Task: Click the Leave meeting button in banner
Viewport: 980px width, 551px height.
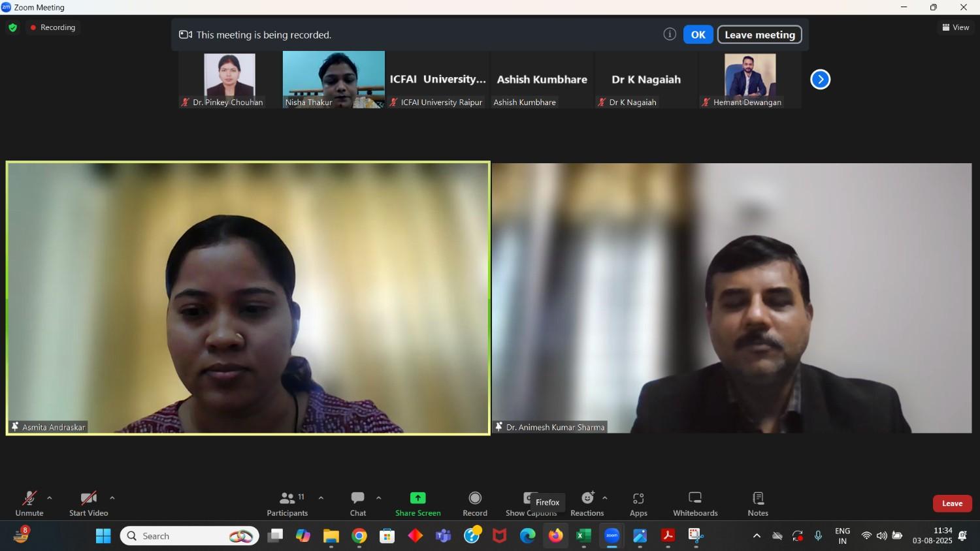Action: (760, 35)
